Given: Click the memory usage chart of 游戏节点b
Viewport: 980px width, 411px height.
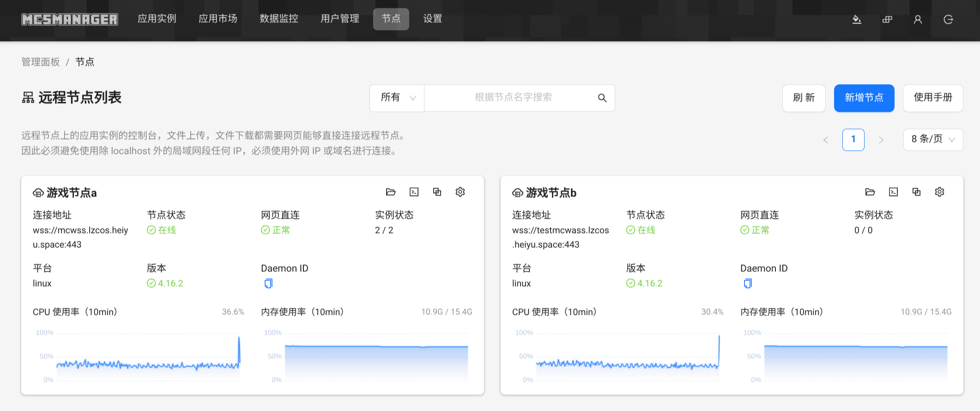Looking at the screenshot, I should pos(846,356).
